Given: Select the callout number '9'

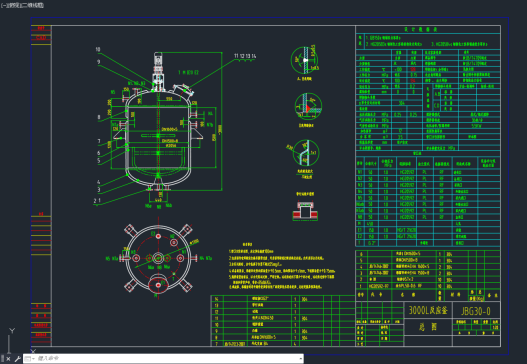Looking at the screenshot, I should pyautogui.click(x=98, y=62).
